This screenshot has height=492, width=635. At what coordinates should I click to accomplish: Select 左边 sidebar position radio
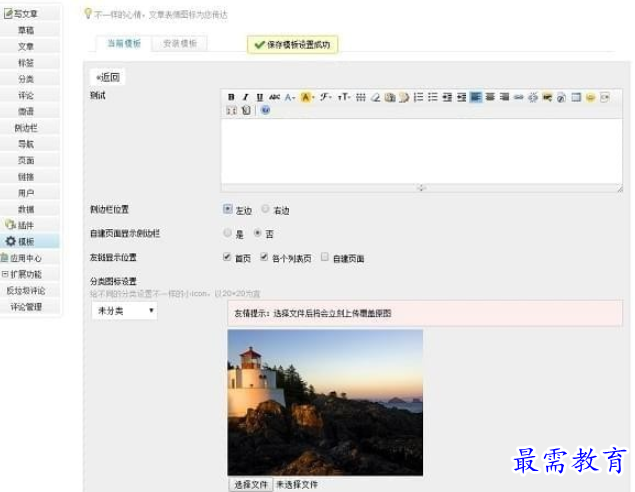pyautogui.click(x=228, y=209)
